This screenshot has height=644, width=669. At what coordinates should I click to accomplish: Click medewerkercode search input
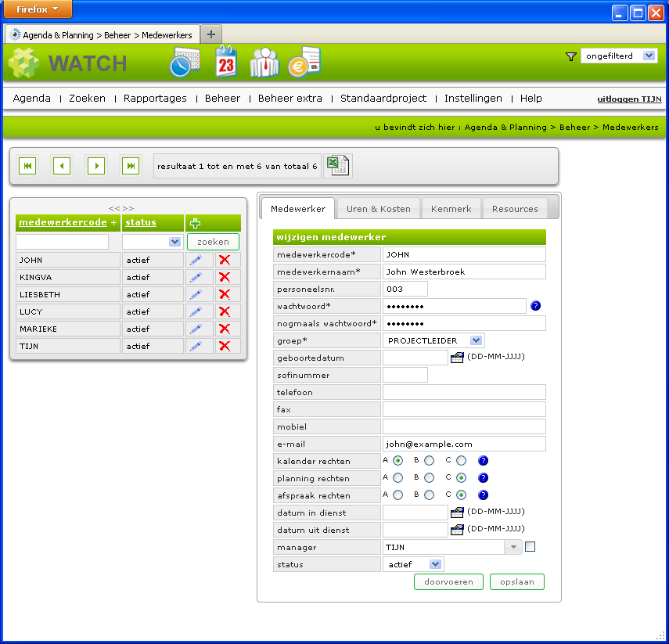tap(63, 242)
